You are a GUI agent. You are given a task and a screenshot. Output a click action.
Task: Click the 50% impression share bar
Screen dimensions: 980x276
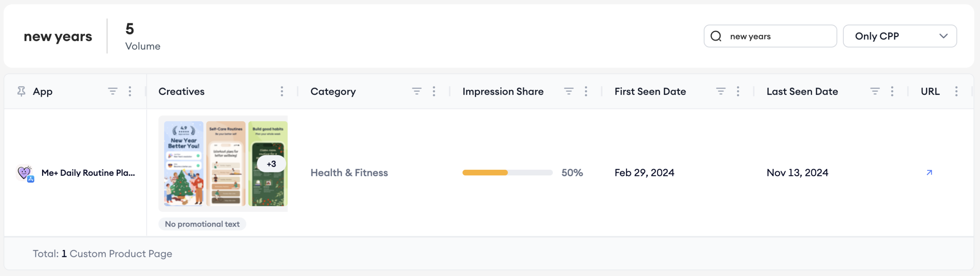click(x=507, y=173)
